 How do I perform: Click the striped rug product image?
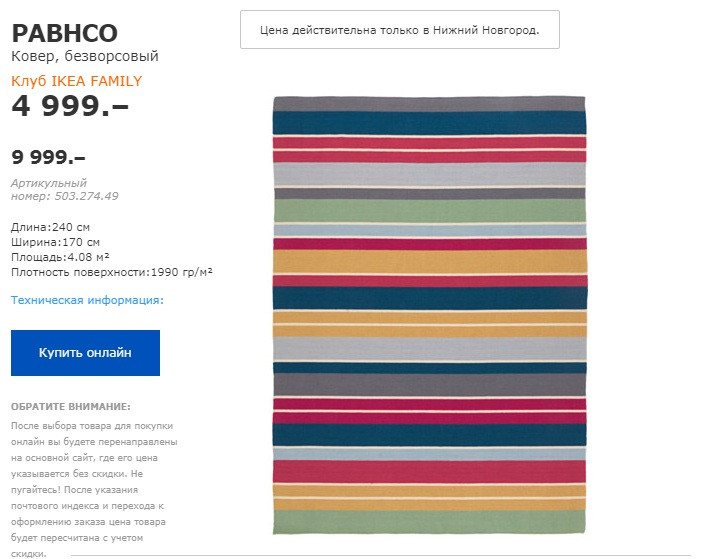[x=429, y=315]
